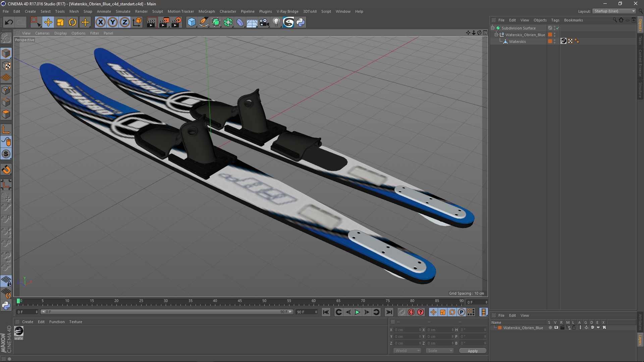Activate the Live Selection tool
Screen dimensions: 644x362
[36, 22]
